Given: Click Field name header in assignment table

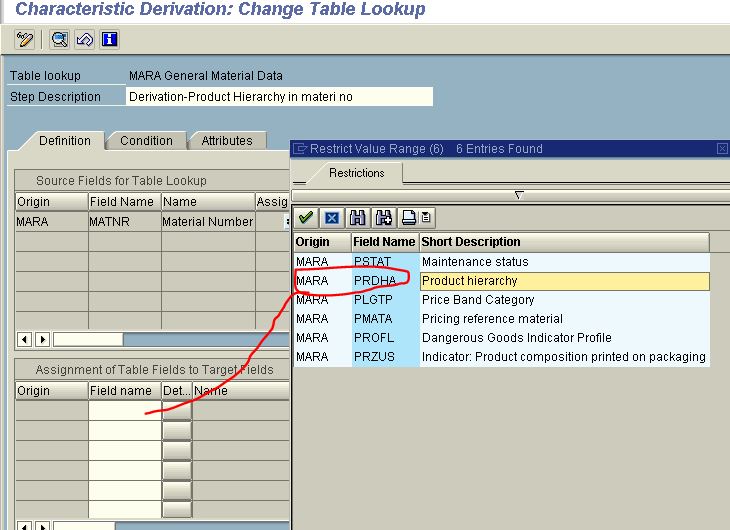Looking at the screenshot, I should pos(125,391).
